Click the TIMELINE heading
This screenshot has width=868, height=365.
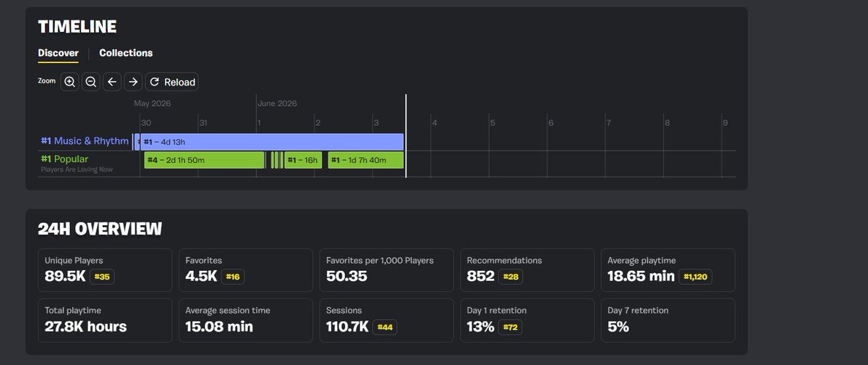[77, 27]
